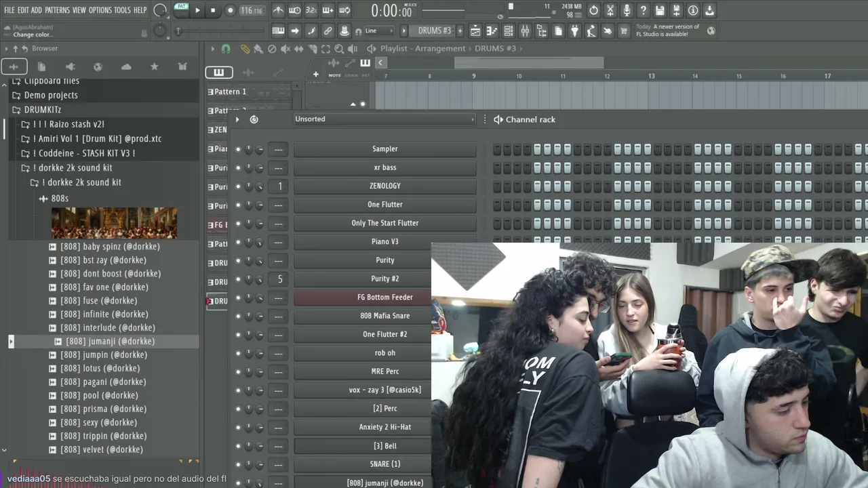Select the browser starred favorites tab
The width and height of the screenshot is (868, 488).
click(x=154, y=66)
